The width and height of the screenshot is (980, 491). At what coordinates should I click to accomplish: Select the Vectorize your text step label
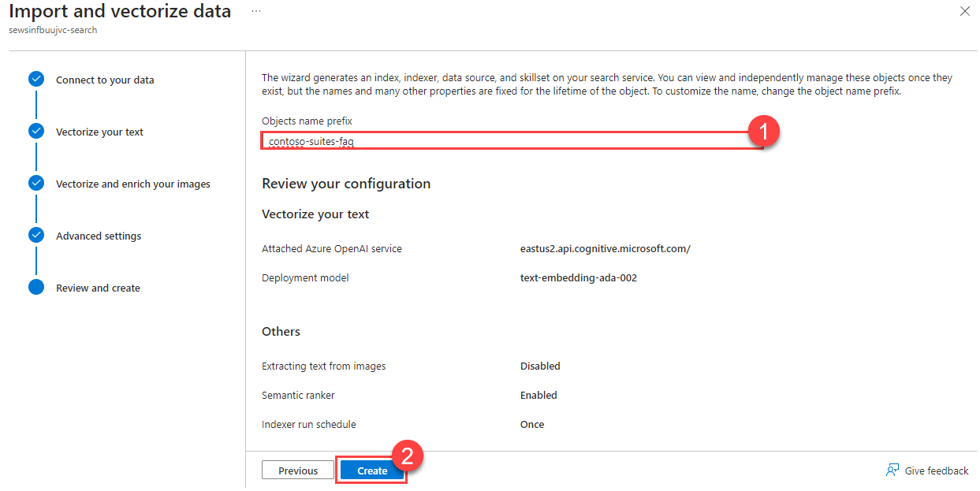click(x=99, y=131)
